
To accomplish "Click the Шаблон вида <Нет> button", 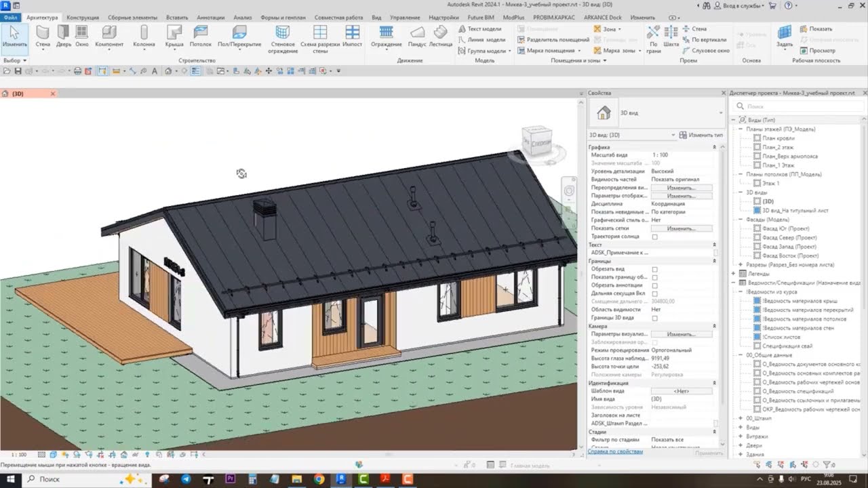I will pos(682,391).
